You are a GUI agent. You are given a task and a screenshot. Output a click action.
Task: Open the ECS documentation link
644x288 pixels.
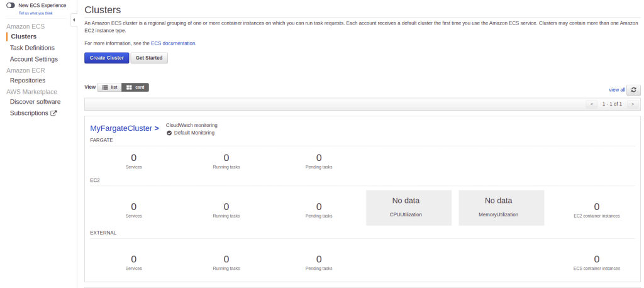[x=173, y=43]
